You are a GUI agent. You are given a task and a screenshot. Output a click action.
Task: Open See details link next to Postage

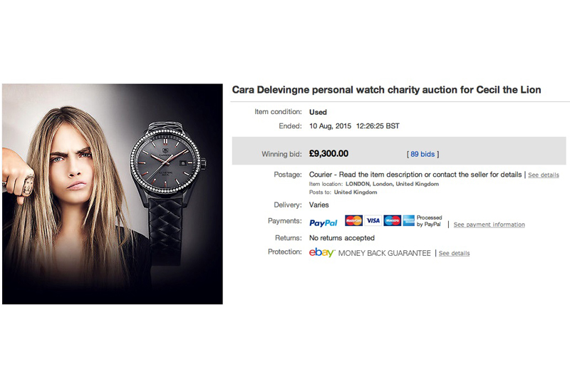pos(544,175)
